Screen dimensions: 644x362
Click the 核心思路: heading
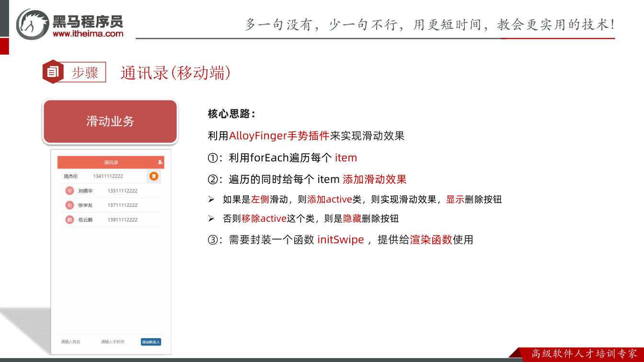[x=231, y=114]
